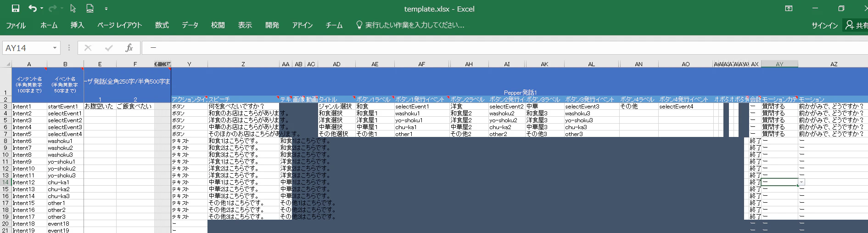Click cell containing Intent1
The height and width of the screenshot is (233, 868).
click(x=29, y=107)
